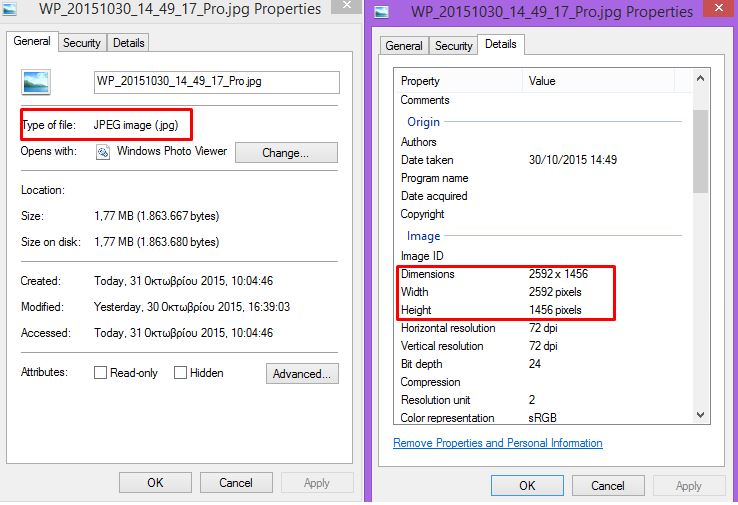Open Security tab in right dialog
The image size is (738, 505).
point(453,46)
